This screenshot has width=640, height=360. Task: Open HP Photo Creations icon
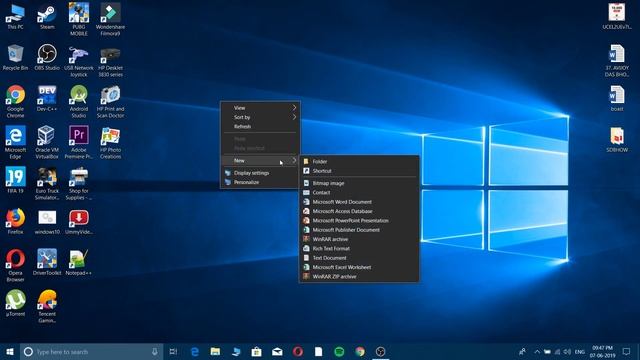(x=110, y=142)
